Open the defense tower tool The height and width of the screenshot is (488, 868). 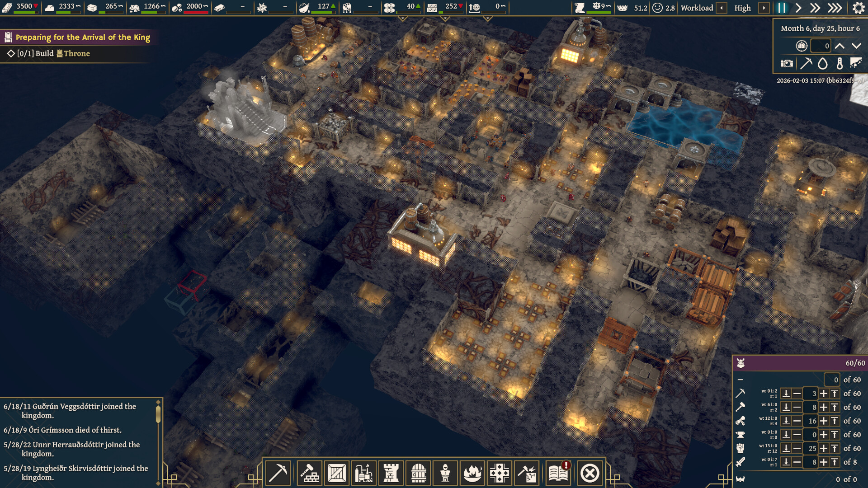point(391,472)
